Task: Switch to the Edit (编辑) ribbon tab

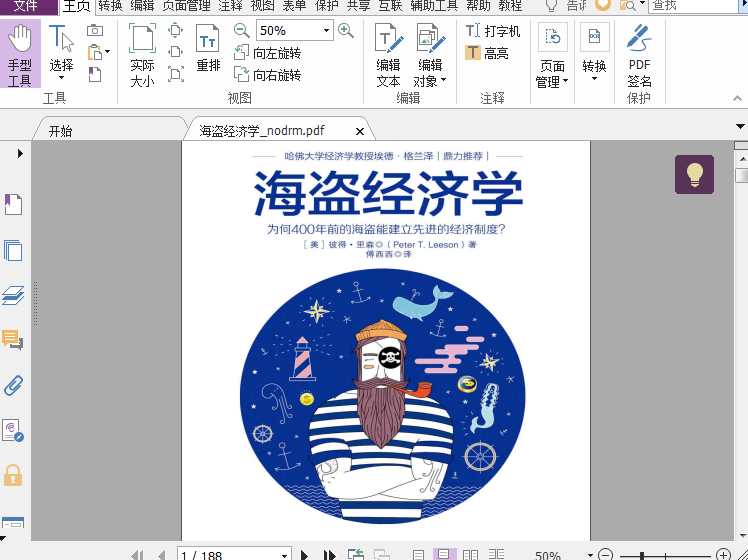Action: [142, 6]
